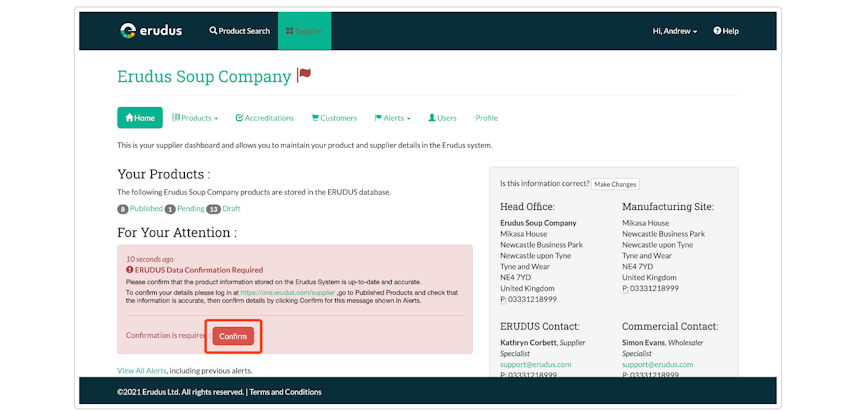Click the 1 pending count badge
Image resolution: width=858 pixels, height=412 pixels.
tap(170, 209)
